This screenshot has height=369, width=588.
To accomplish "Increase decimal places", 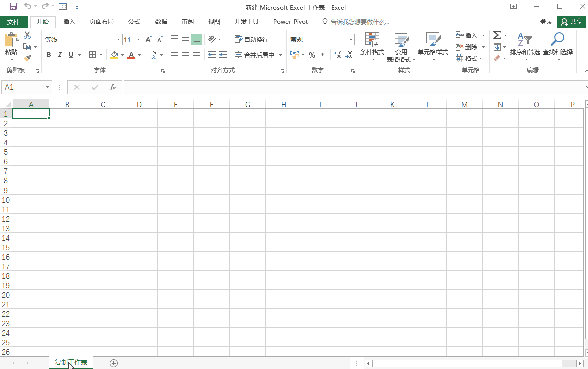I will [338, 55].
